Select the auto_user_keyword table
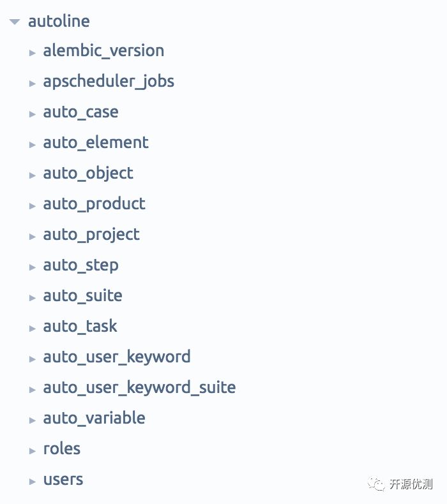 [x=117, y=357]
